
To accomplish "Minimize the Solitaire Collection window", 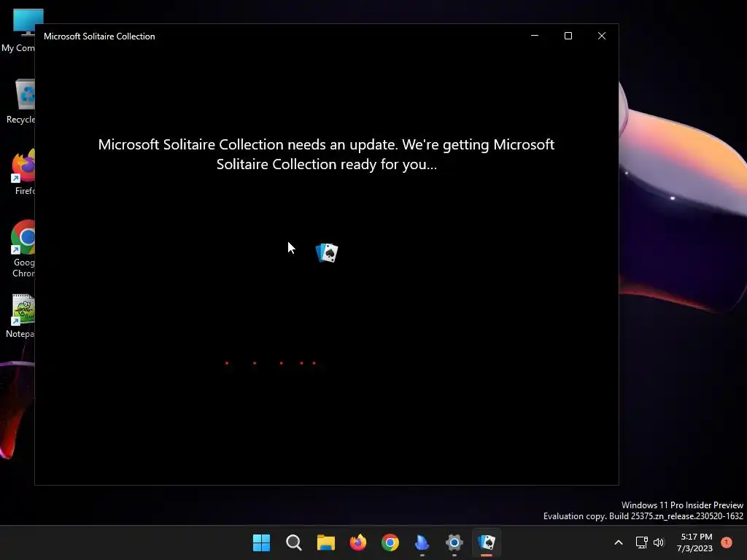I will point(535,36).
